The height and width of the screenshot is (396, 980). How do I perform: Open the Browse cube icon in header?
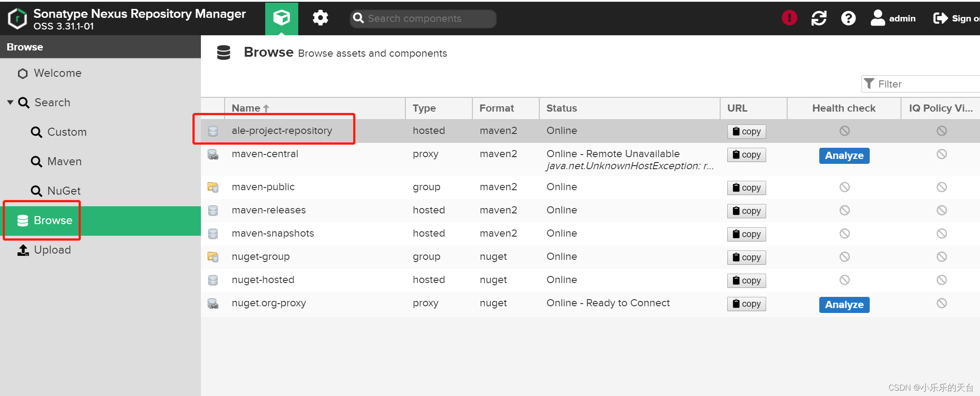point(281,18)
